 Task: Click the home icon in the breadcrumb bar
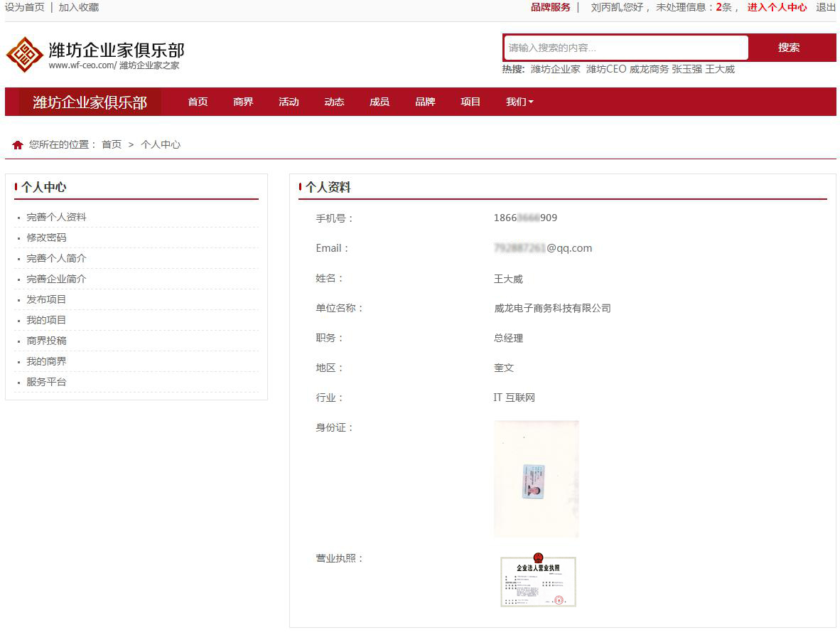18,144
